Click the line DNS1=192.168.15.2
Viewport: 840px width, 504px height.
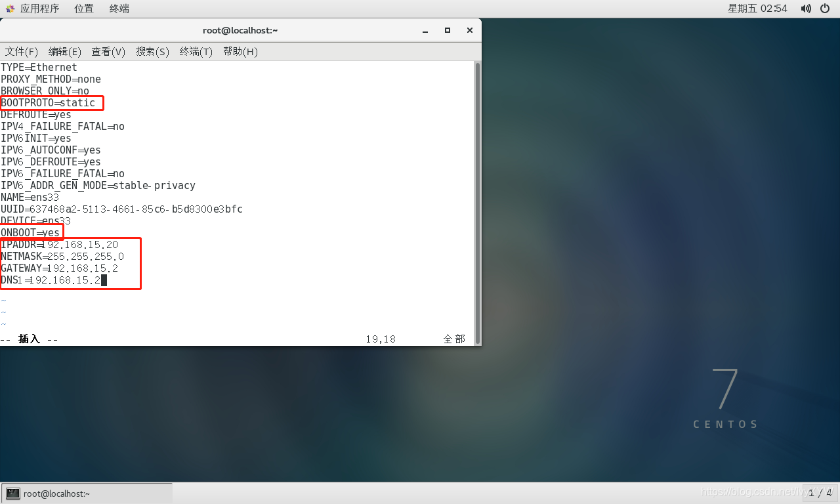[51, 280]
